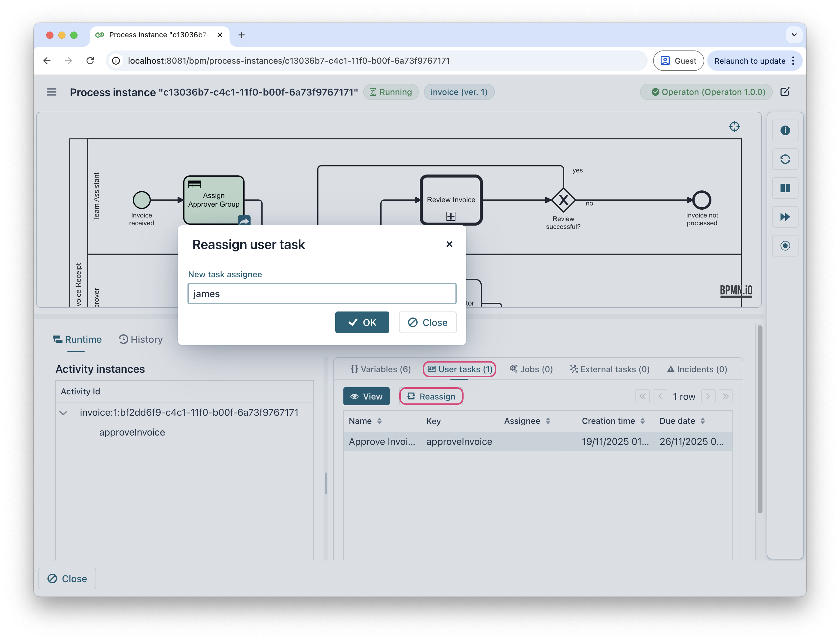Image resolution: width=840 pixels, height=641 pixels.
Task: Confirm reassignment with the OK button
Action: [362, 322]
